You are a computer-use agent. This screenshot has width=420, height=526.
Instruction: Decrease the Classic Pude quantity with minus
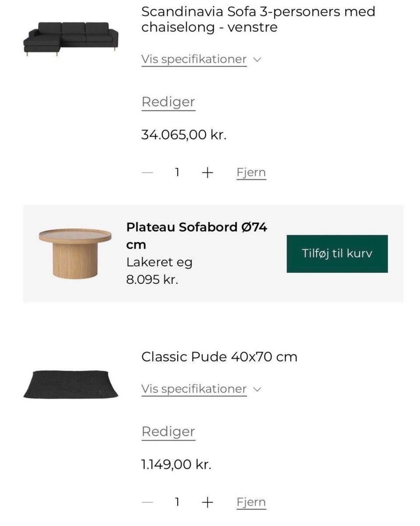point(148,502)
